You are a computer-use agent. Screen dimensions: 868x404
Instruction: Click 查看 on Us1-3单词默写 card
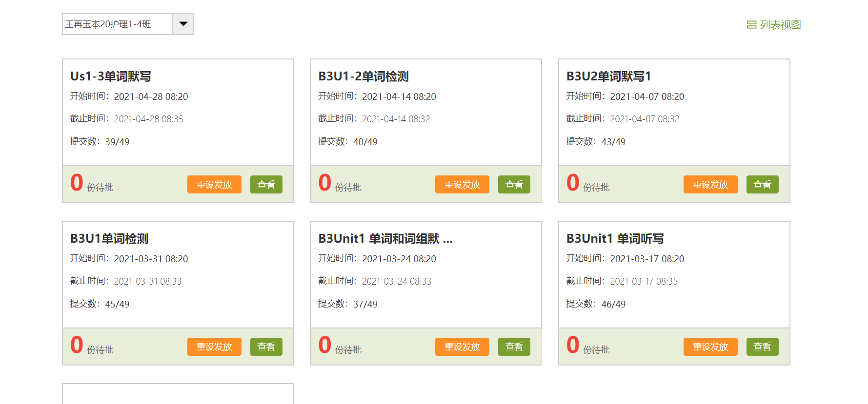(x=266, y=184)
